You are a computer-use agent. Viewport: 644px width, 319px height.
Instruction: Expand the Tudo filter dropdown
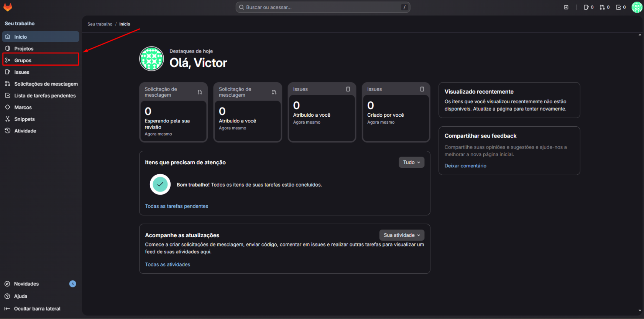(411, 162)
